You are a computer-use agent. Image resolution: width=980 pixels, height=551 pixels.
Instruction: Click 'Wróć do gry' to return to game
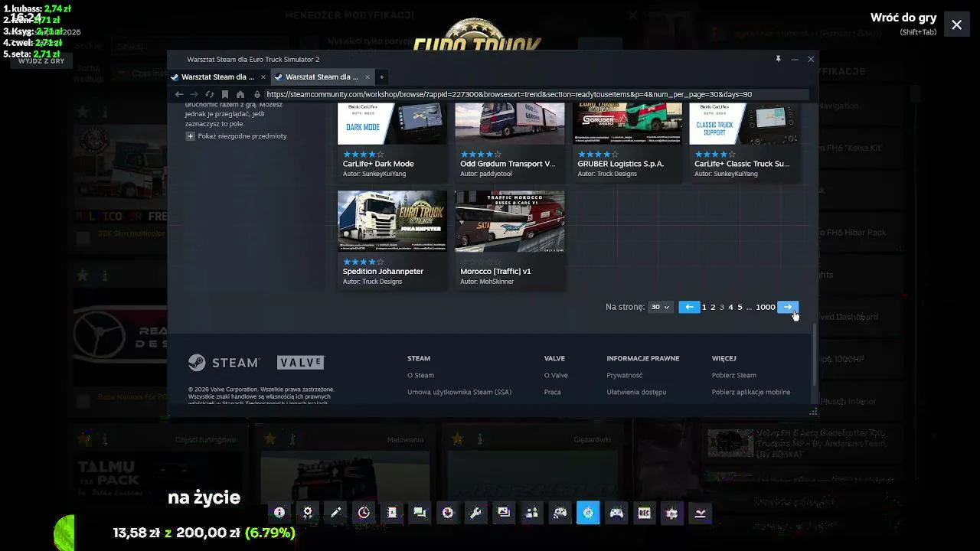[x=903, y=18]
